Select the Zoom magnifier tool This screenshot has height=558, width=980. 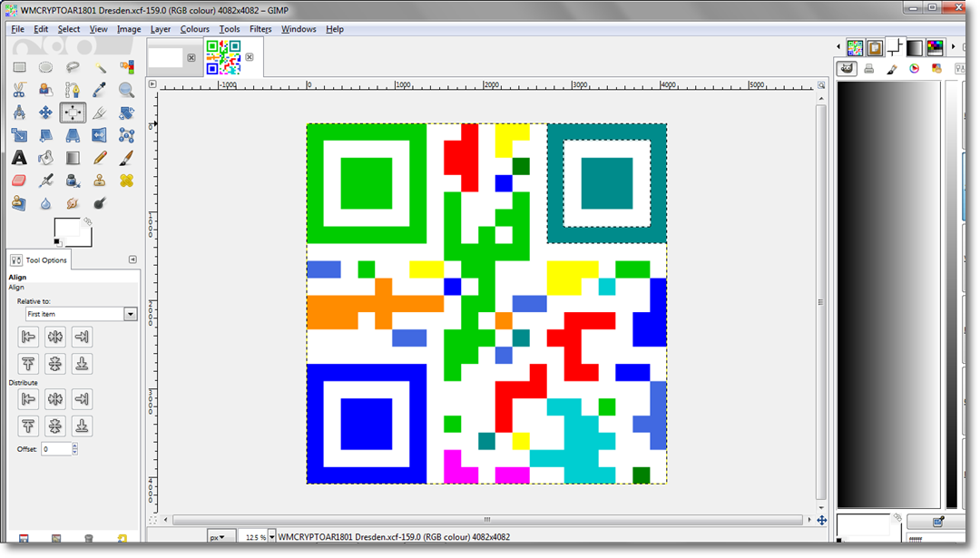(126, 90)
